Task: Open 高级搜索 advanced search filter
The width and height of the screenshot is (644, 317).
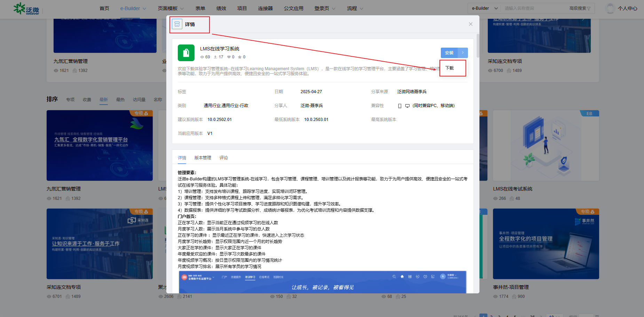Action: [x=580, y=8]
